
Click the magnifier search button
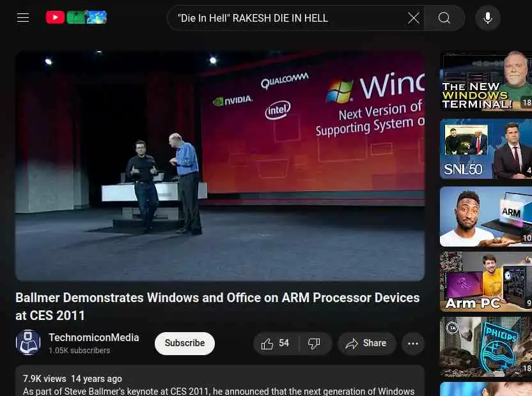click(x=444, y=18)
